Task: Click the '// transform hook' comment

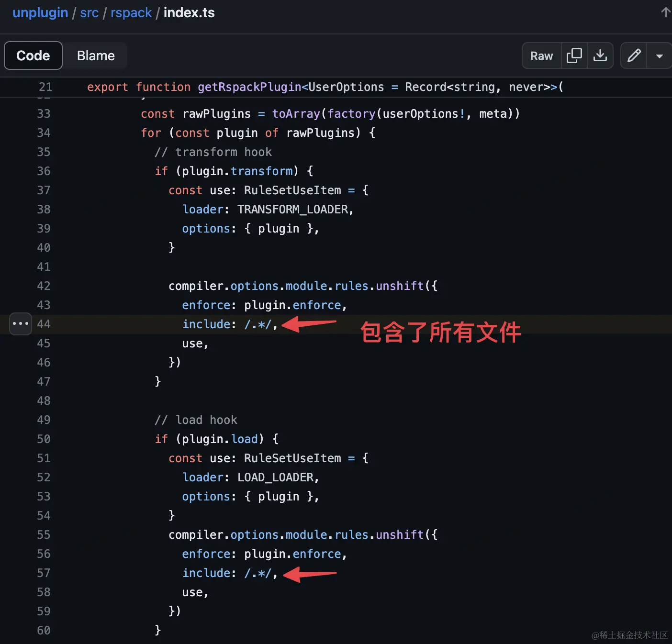Action: [x=213, y=152]
